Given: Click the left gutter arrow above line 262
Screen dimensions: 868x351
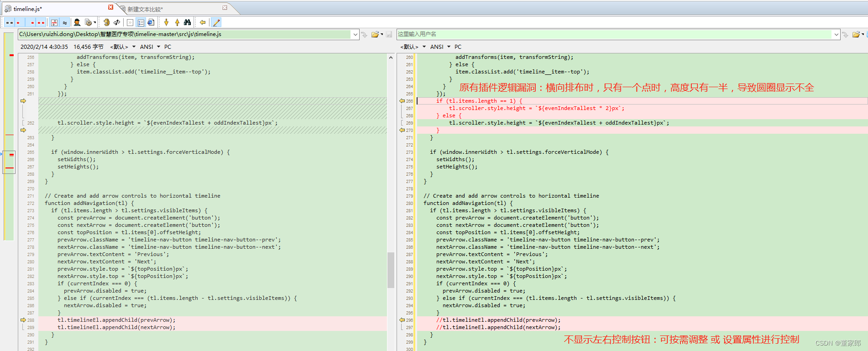Looking at the screenshot, I should 23,101.
